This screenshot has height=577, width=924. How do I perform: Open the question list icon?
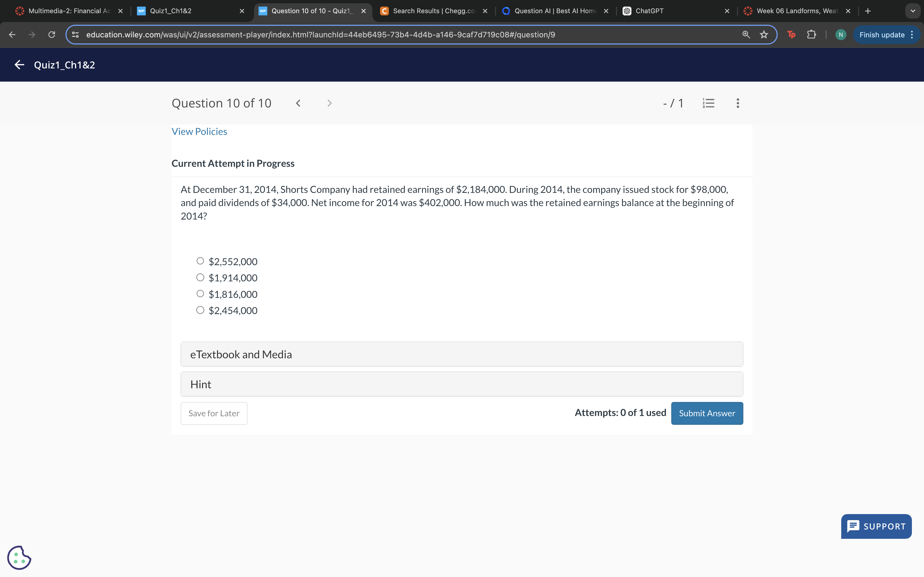pyautogui.click(x=708, y=103)
